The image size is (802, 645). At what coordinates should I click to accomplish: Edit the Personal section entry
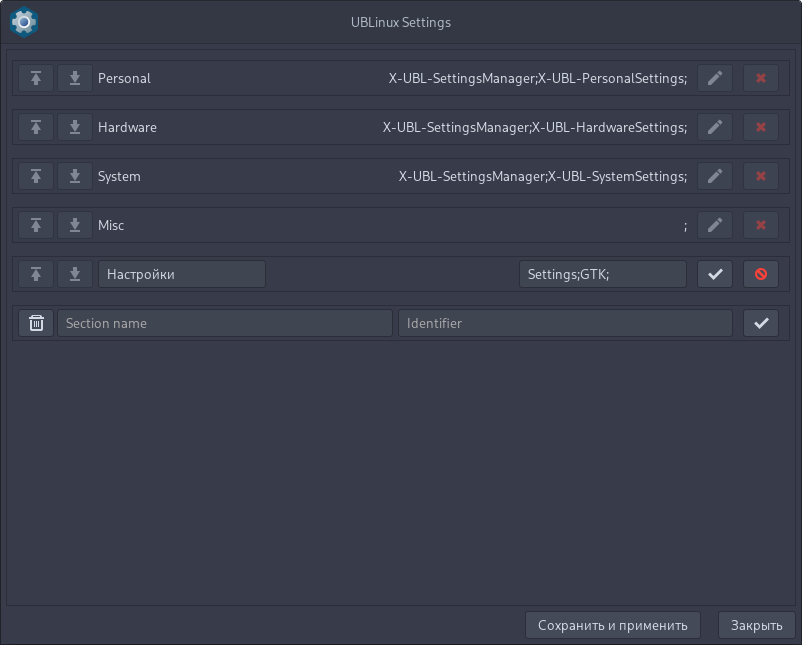[714, 78]
